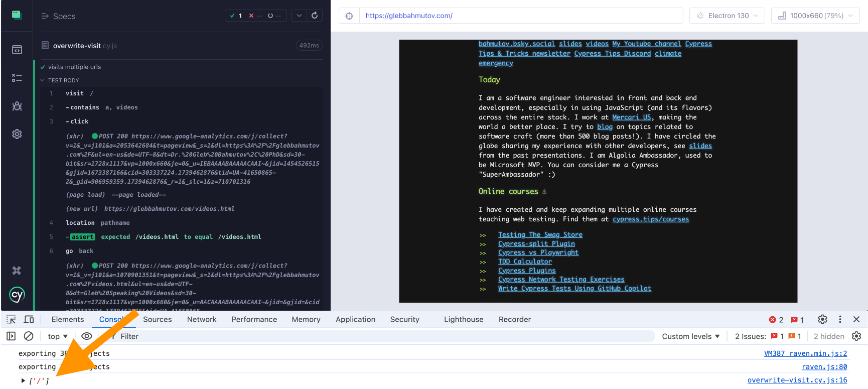Screen dimensions: 868x389
Task: Switch to the Network tab
Action: pyautogui.click(x=202, y=319)
